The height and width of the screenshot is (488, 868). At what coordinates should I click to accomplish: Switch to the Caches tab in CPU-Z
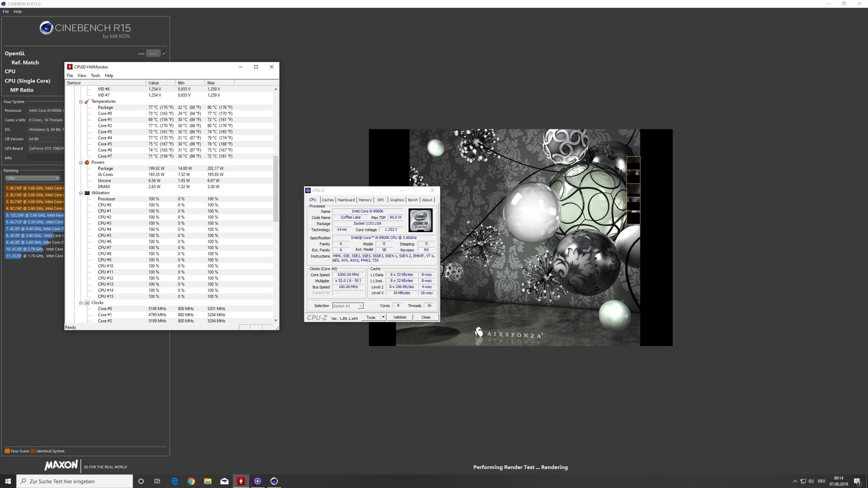328,200
